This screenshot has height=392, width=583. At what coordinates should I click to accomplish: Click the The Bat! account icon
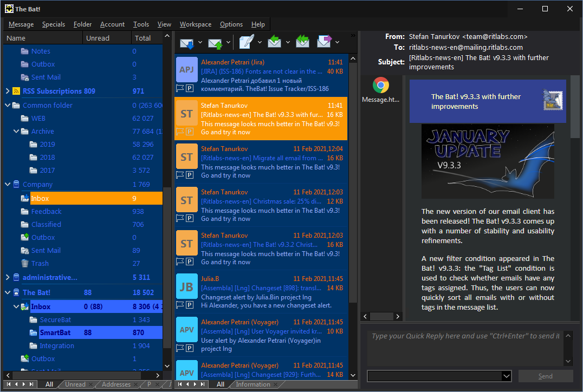tap(16, 292)
